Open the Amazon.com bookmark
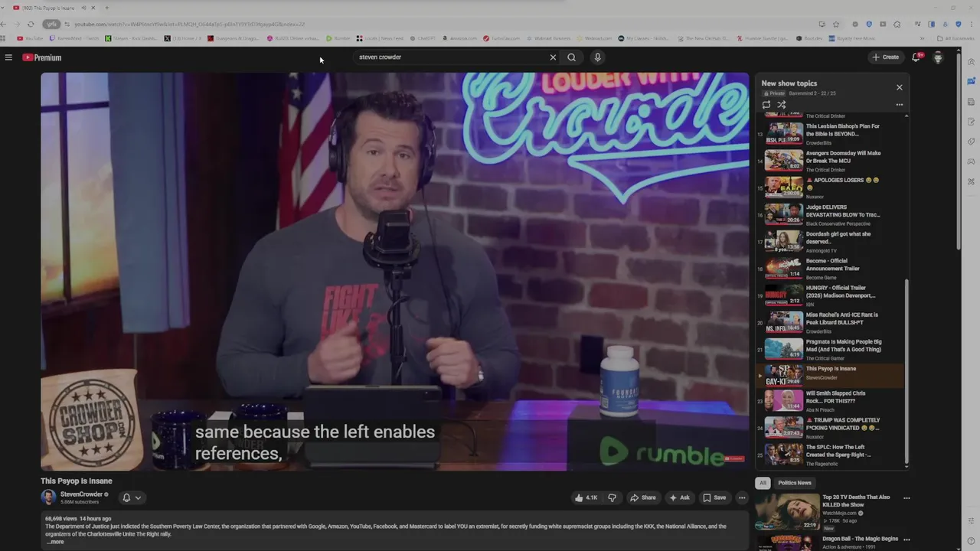The image size is (980, 551). coord(459,38)
